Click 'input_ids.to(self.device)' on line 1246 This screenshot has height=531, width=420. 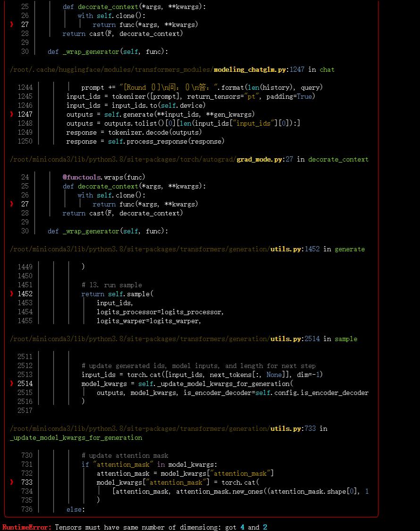point(159,105)
